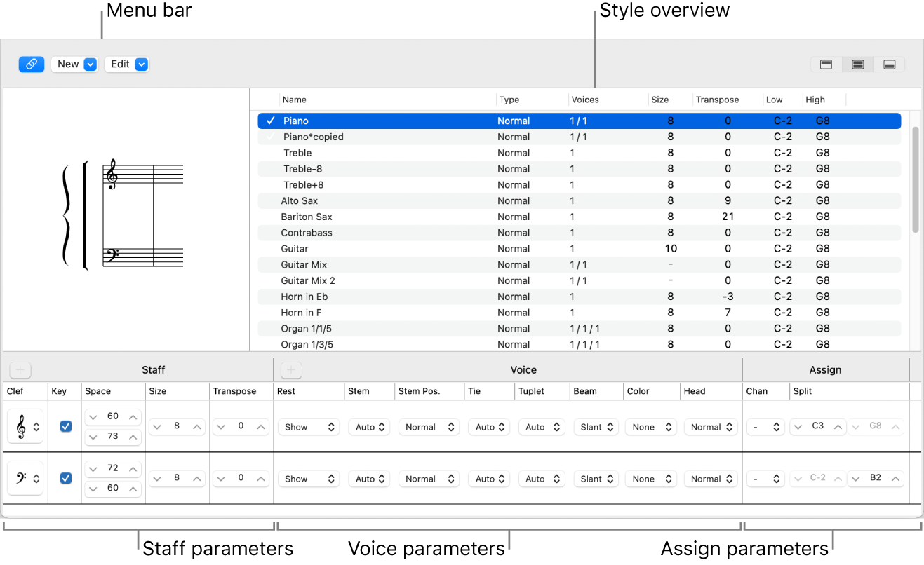Click the Guitar size value 10

[671, 249]
